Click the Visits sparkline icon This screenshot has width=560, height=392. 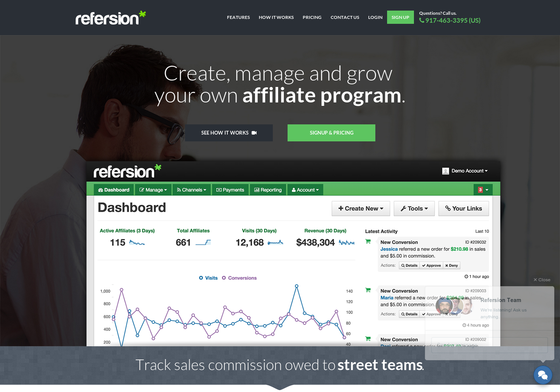(275, 243)
